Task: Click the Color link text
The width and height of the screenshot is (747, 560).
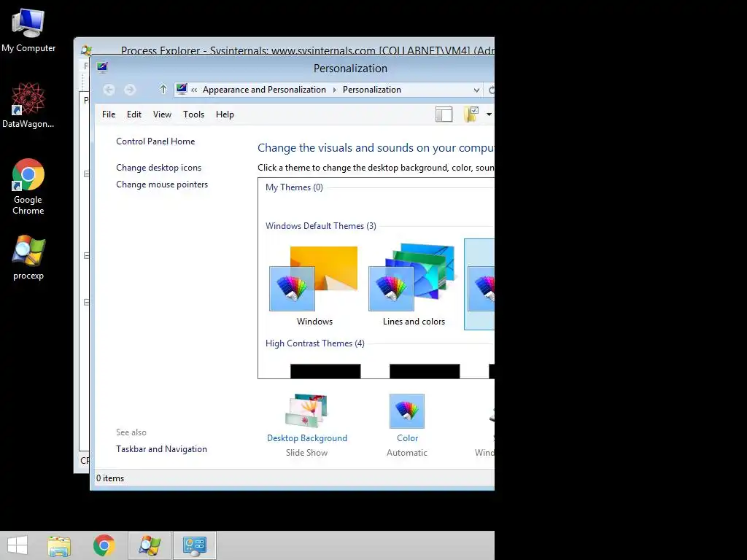Action: point(407,438)
